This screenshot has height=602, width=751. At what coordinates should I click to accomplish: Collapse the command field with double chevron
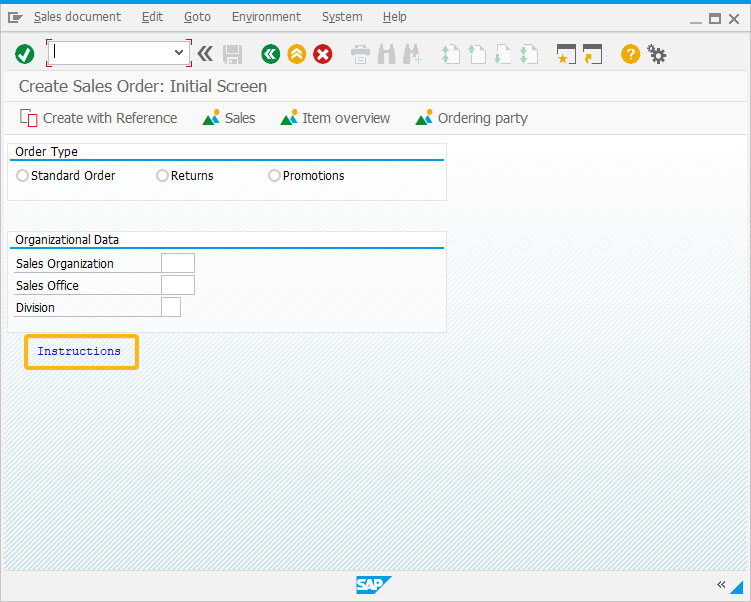click(205, 54)
